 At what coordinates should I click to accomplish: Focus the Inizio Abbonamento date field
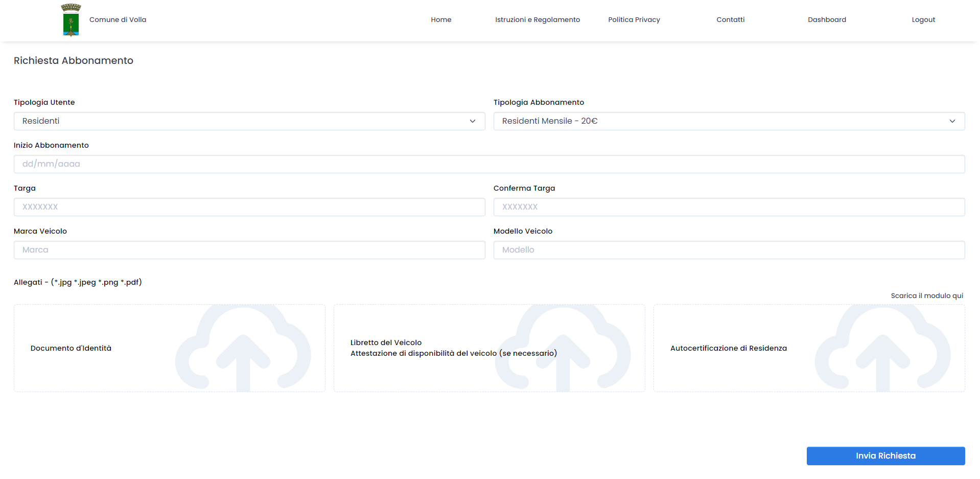point(489,164)
